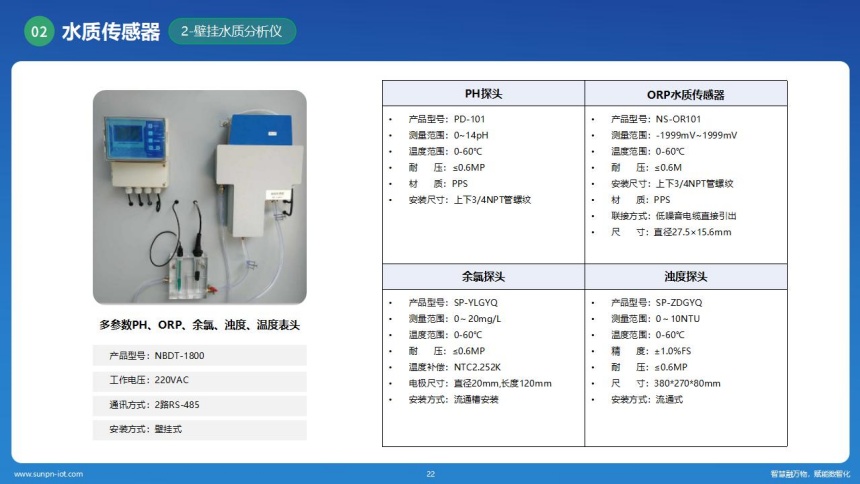This screenshot has height=484, width=860.
Task: Click 产品型号：NS-OR101 line
Action: pos(656,119)
